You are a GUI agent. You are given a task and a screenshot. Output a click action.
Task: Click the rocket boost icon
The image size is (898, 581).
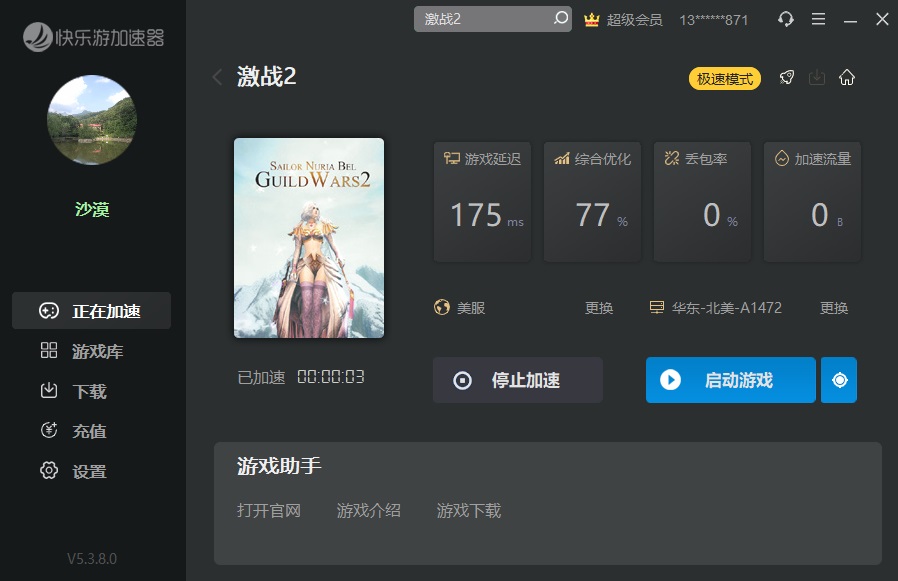787,78
